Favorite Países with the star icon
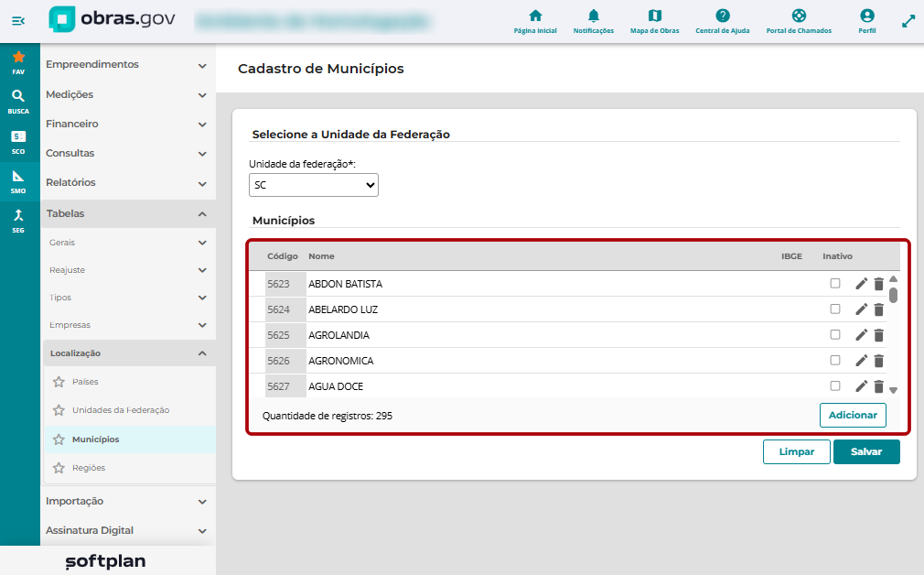 (59, 382)
